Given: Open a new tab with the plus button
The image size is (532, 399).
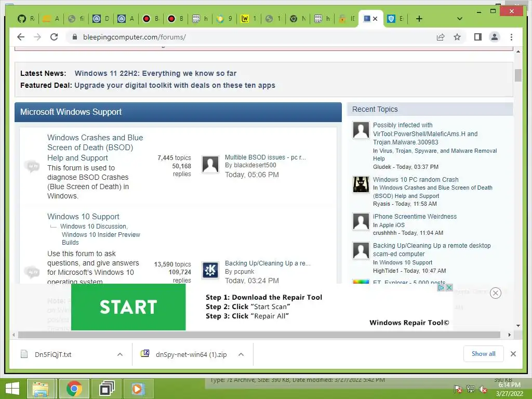Looking at the screenshot, I should [x=419, y=19].
